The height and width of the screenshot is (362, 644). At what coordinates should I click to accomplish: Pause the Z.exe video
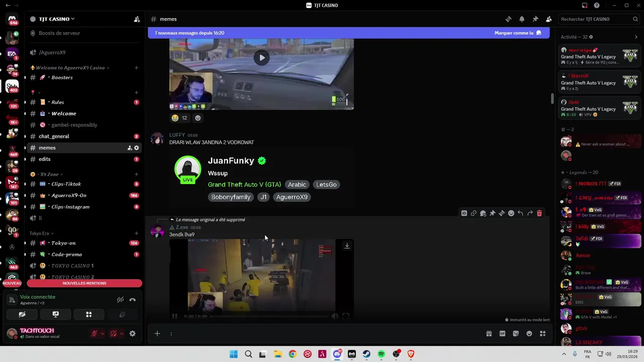point(175,316)
